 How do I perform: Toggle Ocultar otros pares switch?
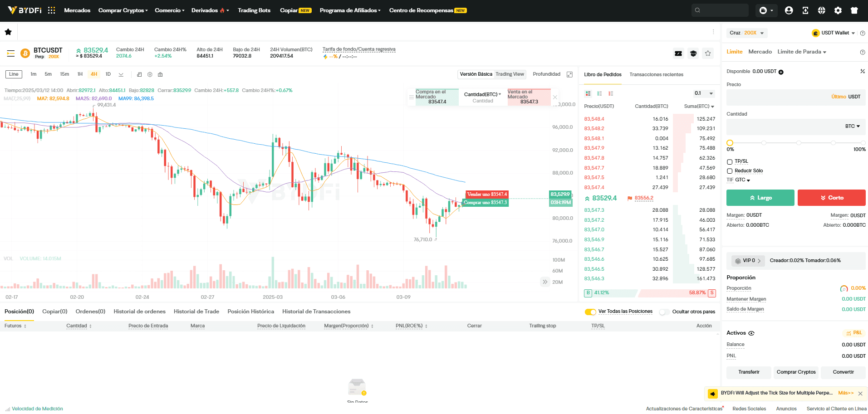(x=664, y=312)
